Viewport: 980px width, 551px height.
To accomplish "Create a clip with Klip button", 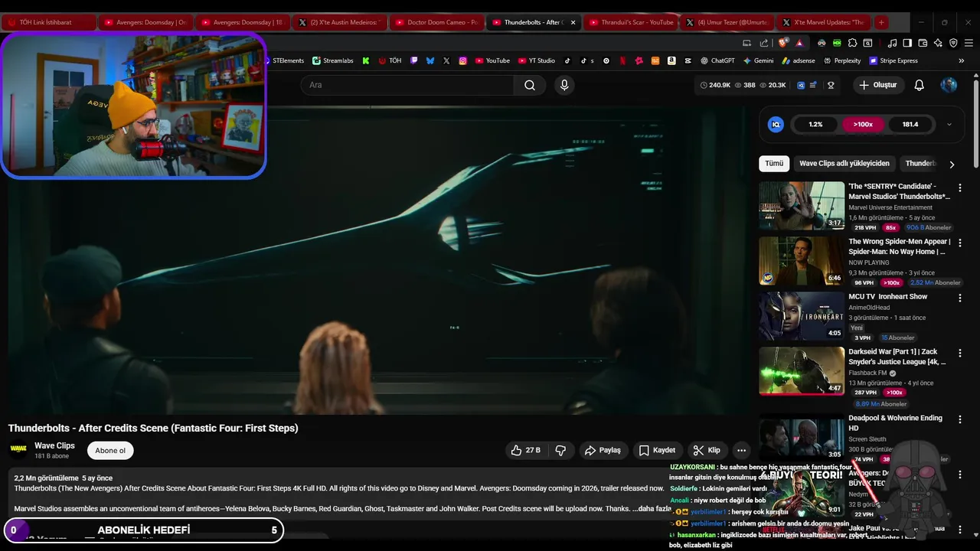I will click(707, 450).
